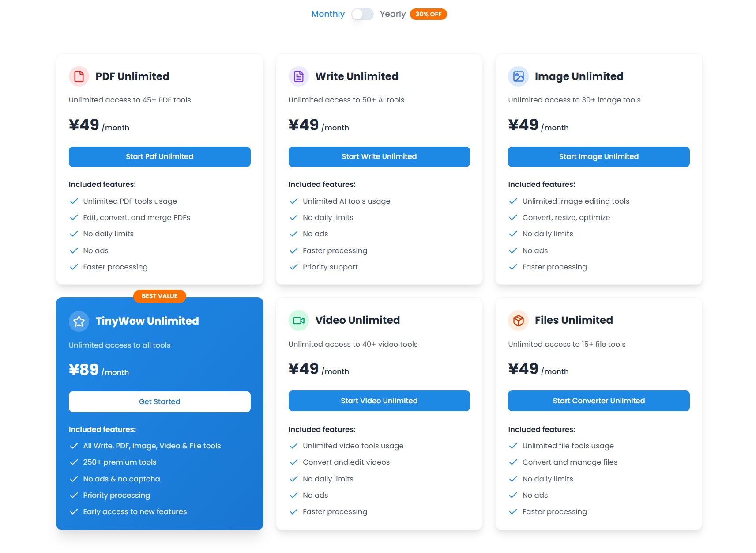Click the checkmark beside Priority support
Viewport: 756px width, 553px height.
[293, 267]
